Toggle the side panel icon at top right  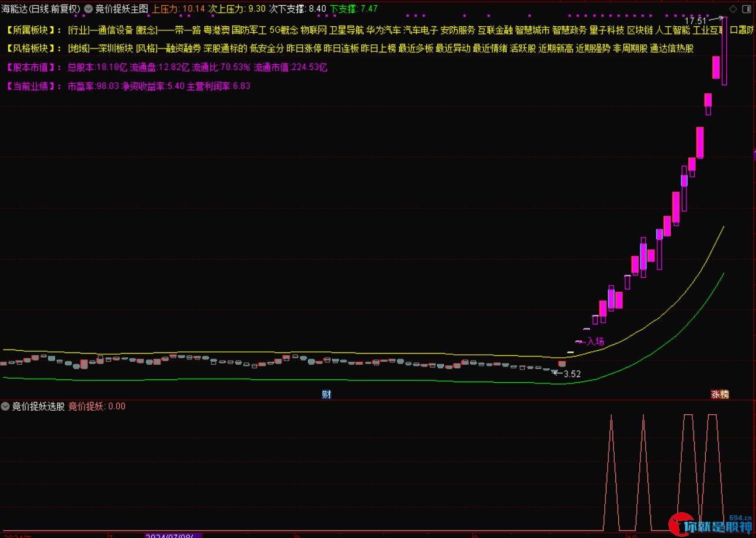(747, 9)
